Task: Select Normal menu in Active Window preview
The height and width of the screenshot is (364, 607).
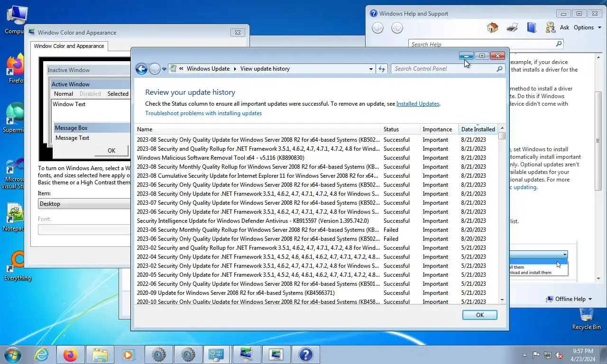Action: point(64,94)
